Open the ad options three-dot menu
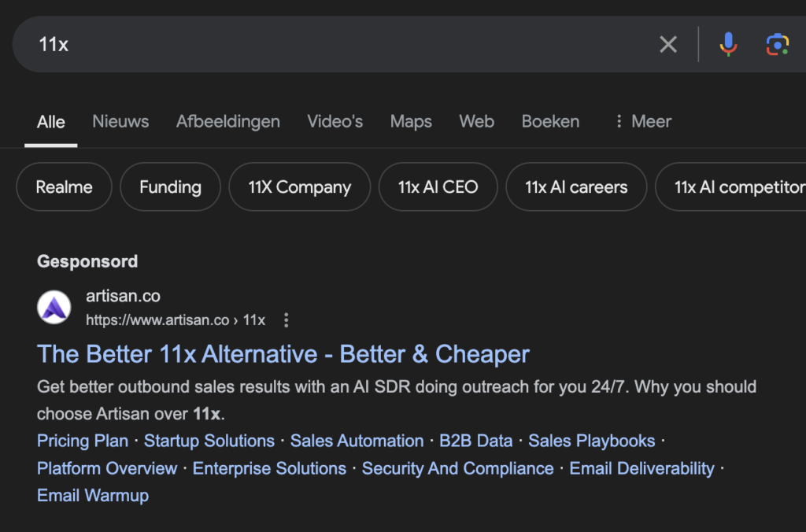The image size is (806, 532). pyautogui.click(x=287, y=320)
